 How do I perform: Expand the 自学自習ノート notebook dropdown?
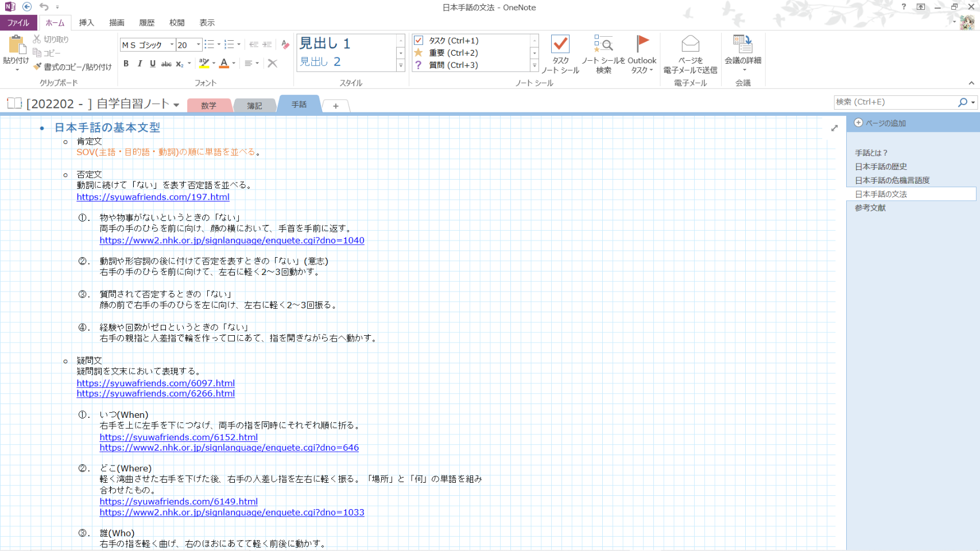pos(176,105)
